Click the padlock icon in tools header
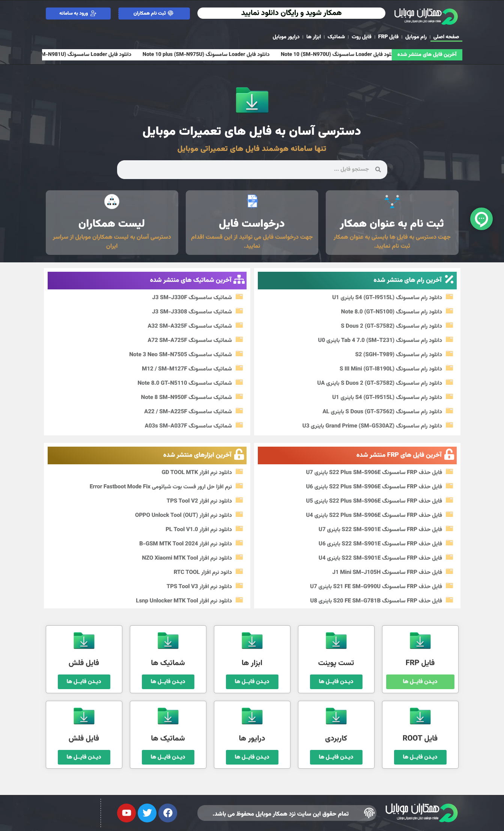This screenshot has height=831, width=504. tap(239, 454)
